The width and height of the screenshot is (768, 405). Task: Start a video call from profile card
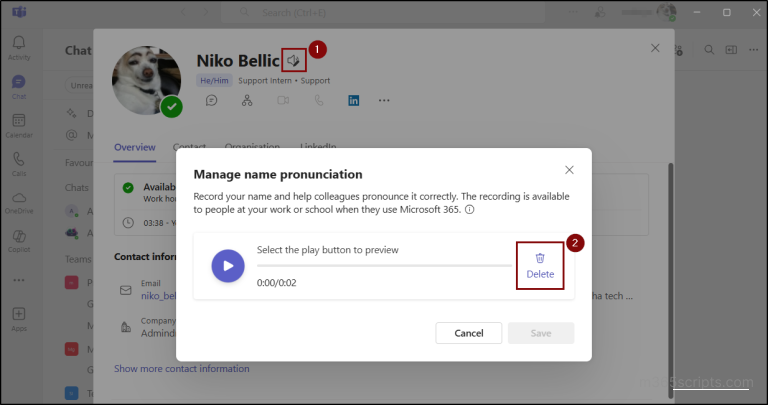283,100
